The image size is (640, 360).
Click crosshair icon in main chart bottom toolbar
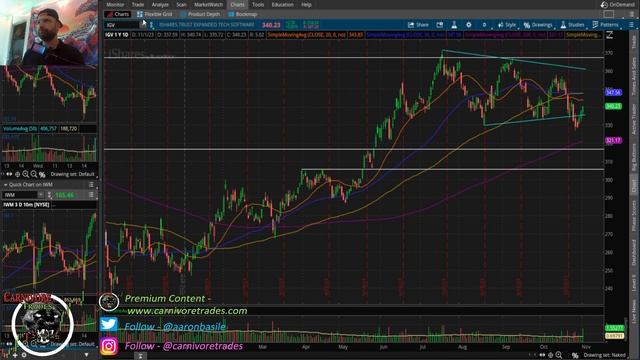(x=550, y=355)
